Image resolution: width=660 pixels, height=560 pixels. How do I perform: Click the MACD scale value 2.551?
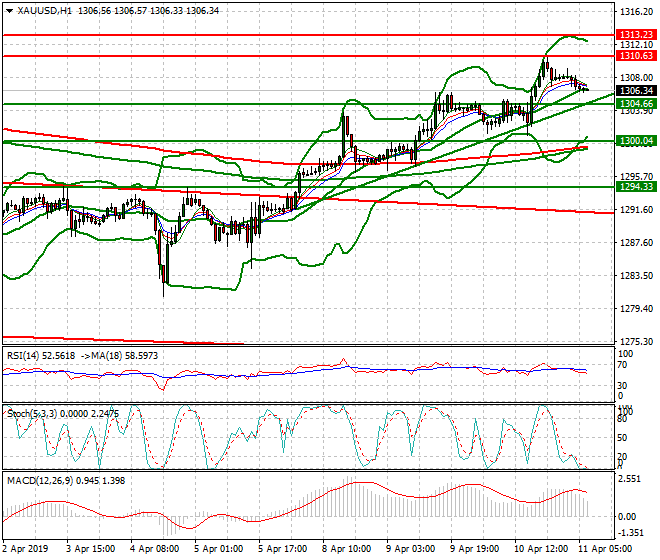point(629,479)
